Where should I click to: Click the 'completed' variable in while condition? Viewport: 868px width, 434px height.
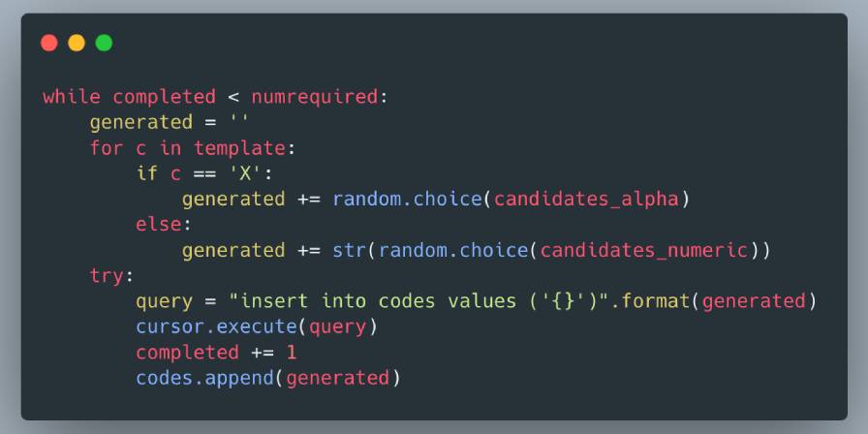click(164, 97)
